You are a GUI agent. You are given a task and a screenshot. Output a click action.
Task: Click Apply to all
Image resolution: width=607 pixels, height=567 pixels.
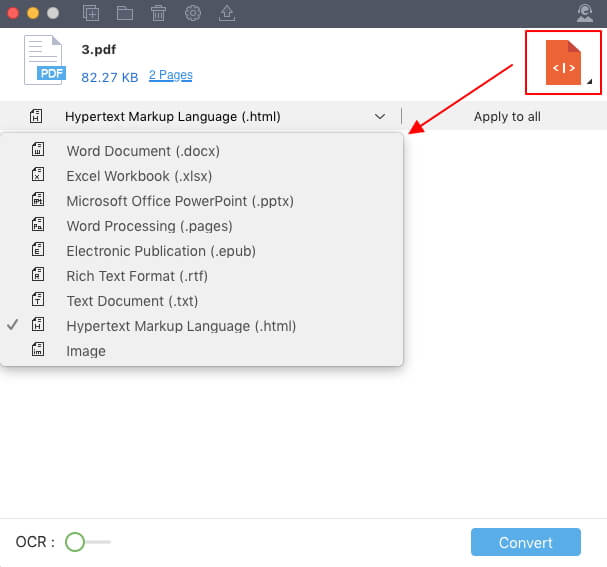507,116
